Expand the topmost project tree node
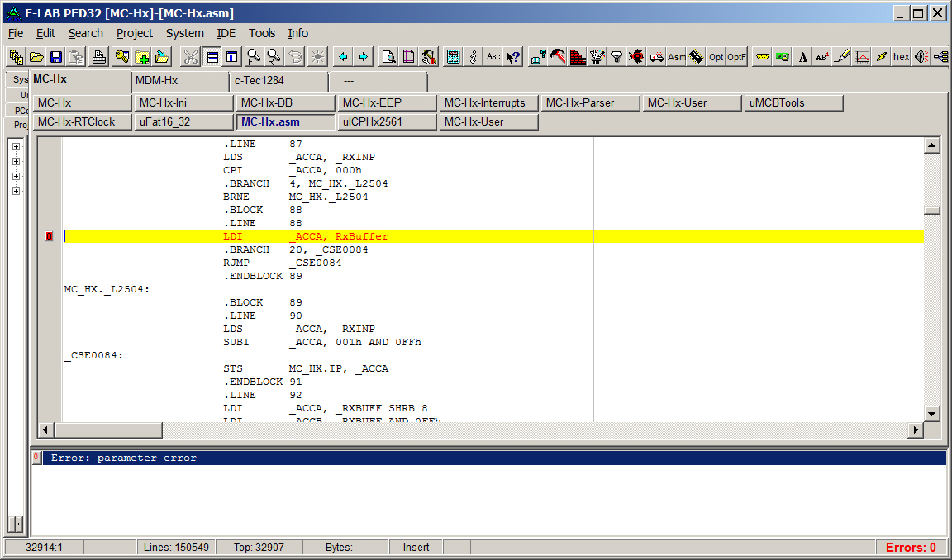This screenshot has height=560, width=952. tap(16, 146)
